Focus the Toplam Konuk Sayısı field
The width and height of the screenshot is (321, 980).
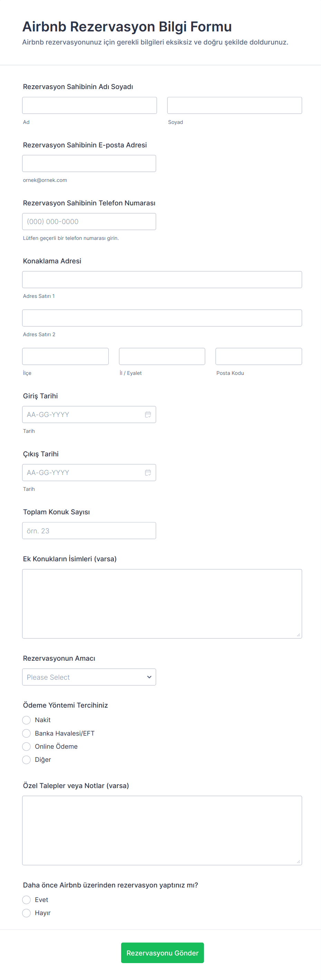point(89,530)
